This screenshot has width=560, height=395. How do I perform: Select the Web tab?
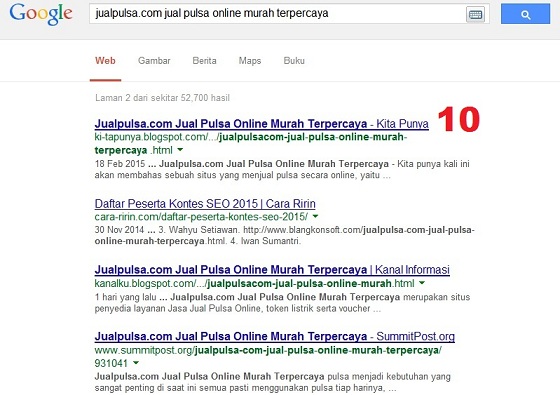pyautogui.click(x=105, y=61)
